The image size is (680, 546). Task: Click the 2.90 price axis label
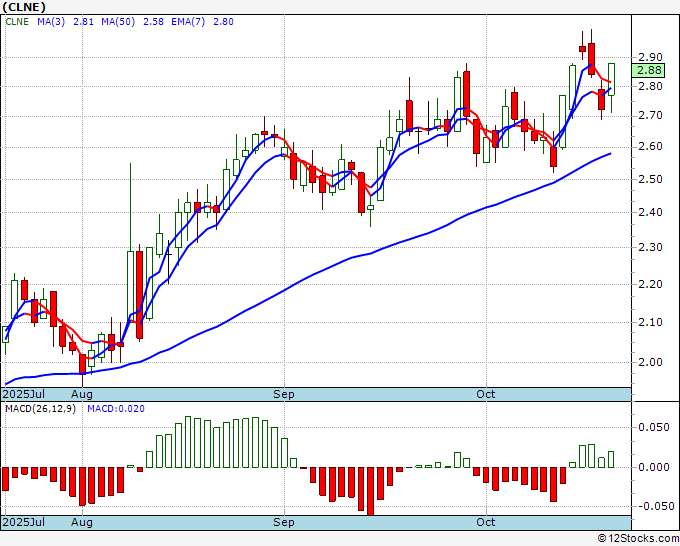(650, 57)
